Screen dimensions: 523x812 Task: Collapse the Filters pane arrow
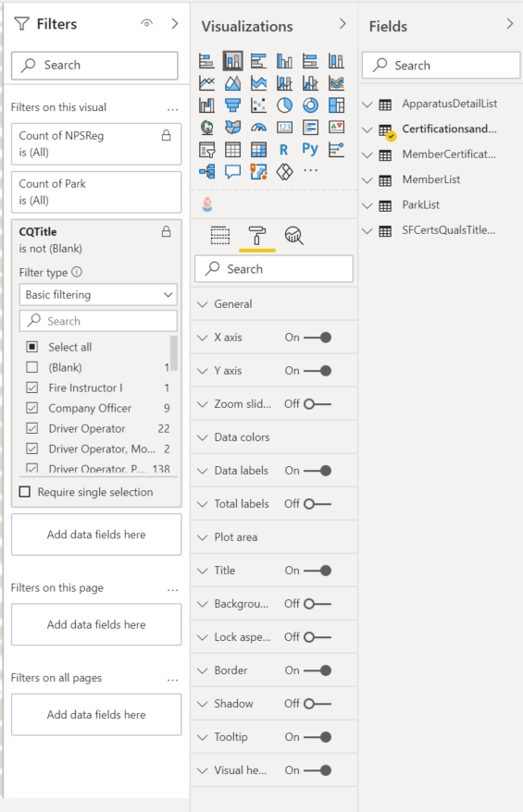coord(175,24)
